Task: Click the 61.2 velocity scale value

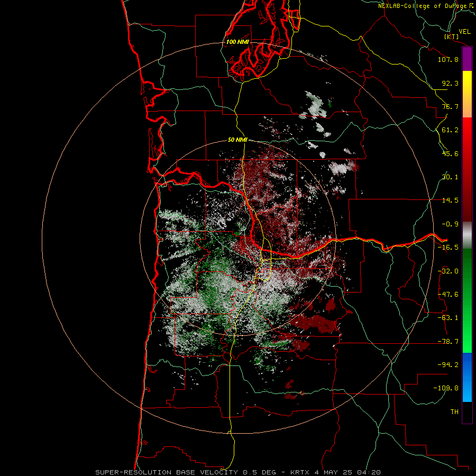Action: (450, 130)
